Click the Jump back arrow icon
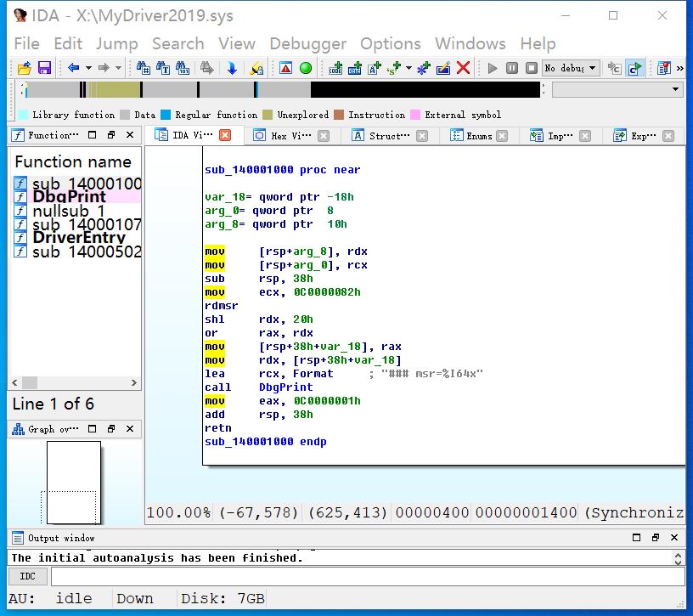Viewport: 693px width, 616px height. [x=74, y=68]
